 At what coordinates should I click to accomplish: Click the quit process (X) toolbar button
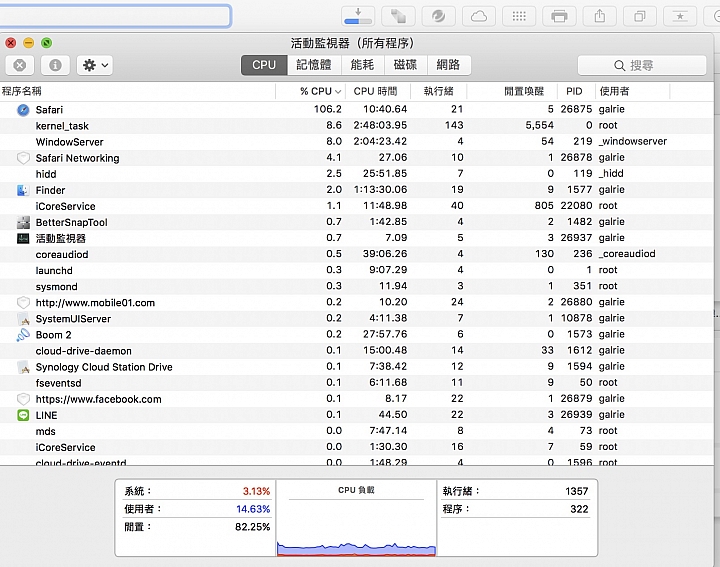point(19,65)
